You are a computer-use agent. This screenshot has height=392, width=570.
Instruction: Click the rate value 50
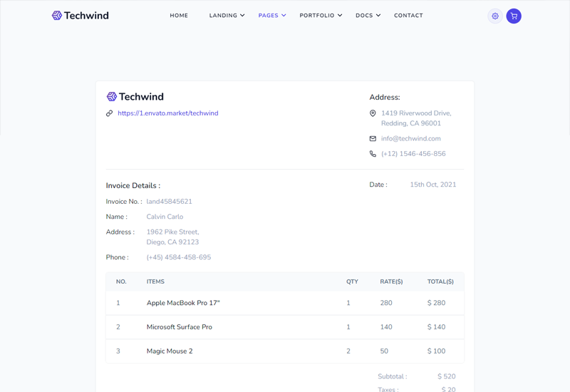point(384,351)
